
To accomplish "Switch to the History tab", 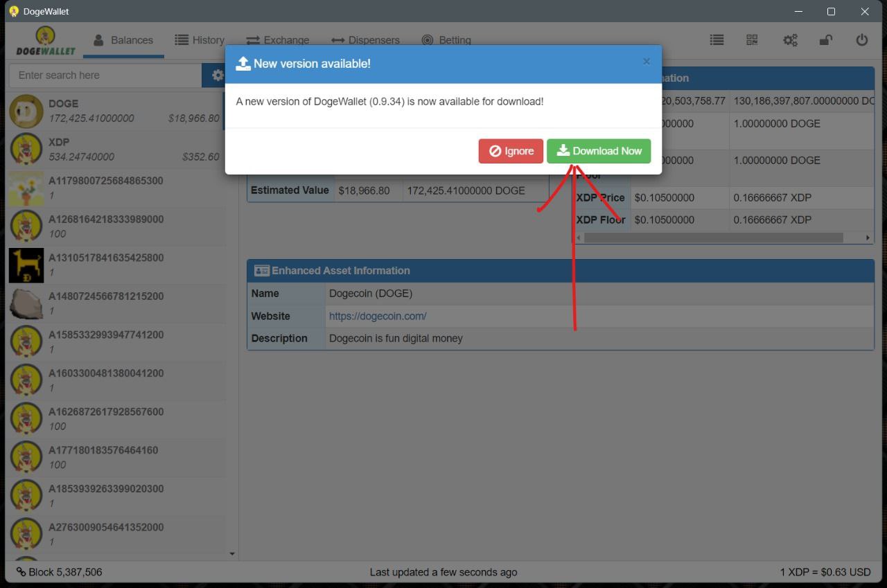I will click(200, 40).
